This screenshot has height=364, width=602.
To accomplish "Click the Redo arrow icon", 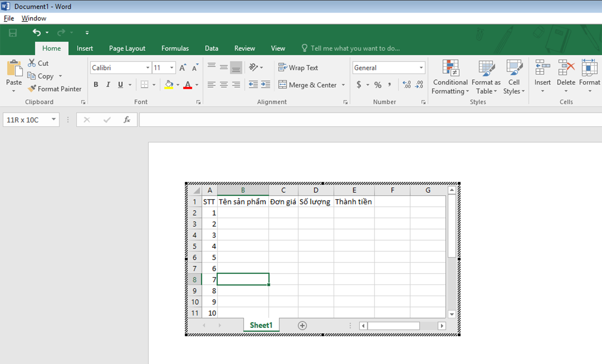I will pos(61,33).
